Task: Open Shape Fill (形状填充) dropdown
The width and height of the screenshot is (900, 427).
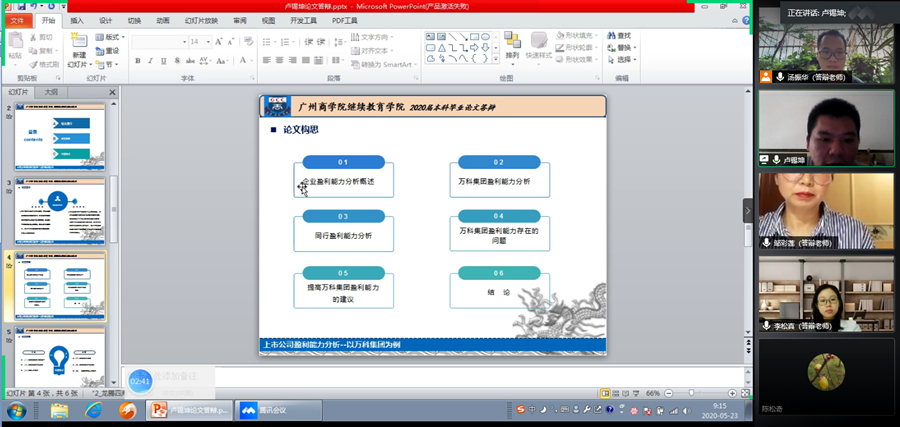Action: click(x=577, y=36)
